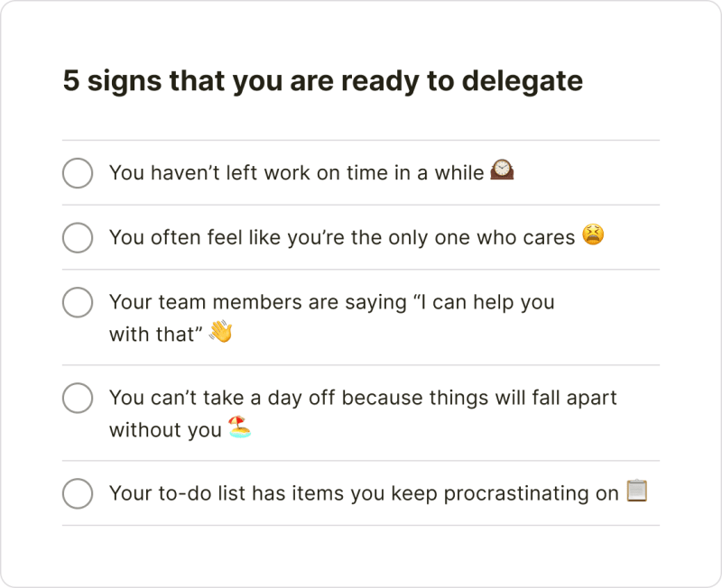Click the heading '5 signs that you are ready'
This screenshot has height=588, width=722.
tap(323, 81)
